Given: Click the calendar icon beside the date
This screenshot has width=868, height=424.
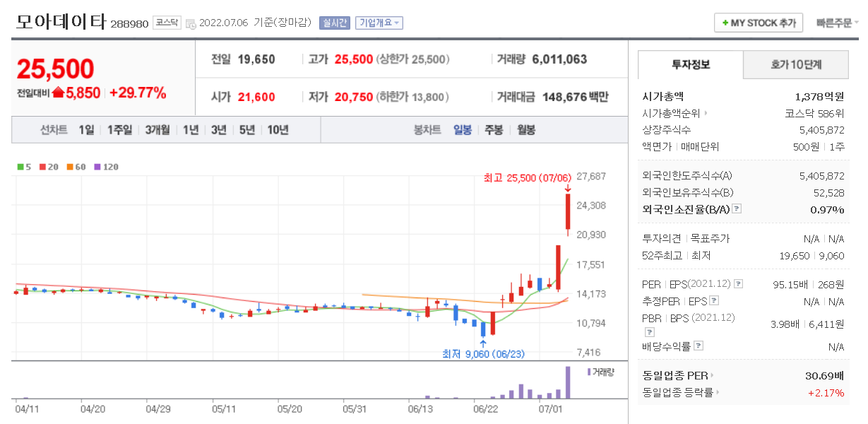Looking at the screenshot, I should point(191,23).
